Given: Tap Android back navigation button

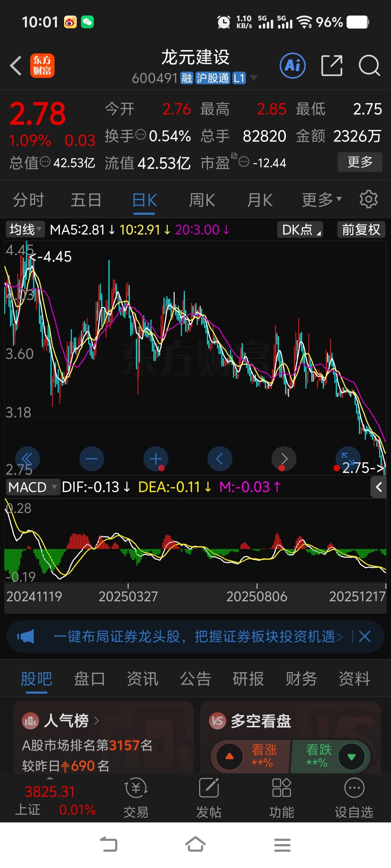Looking at the screenshot, I should (109, 845).
